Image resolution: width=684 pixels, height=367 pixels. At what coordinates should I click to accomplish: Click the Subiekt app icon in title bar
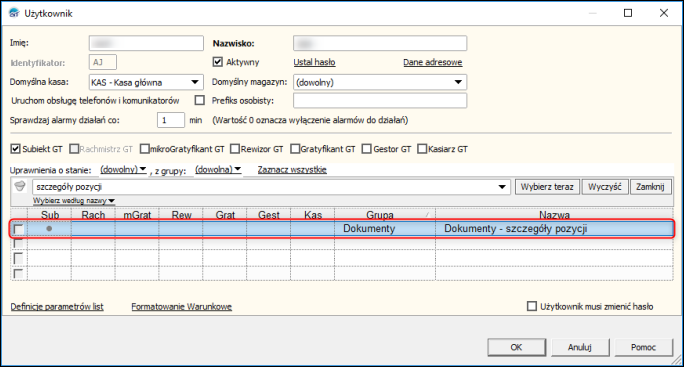[14, 13]
